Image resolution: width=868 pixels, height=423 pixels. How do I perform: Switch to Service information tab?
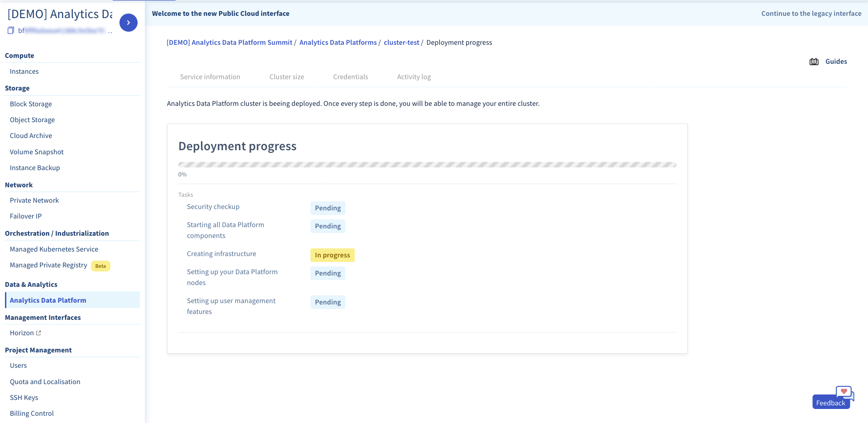point(210,77)
